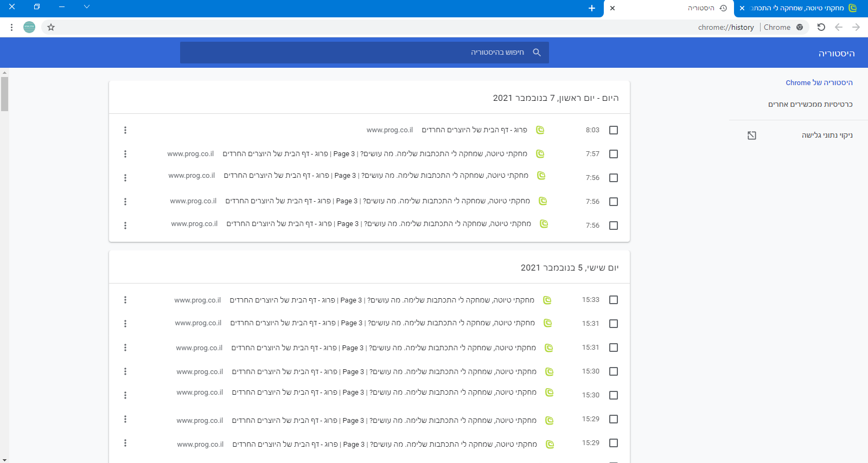Click the היסטוריה title in the blue header
The height and width of the screenshot is (463, 868).
point(837,53)
